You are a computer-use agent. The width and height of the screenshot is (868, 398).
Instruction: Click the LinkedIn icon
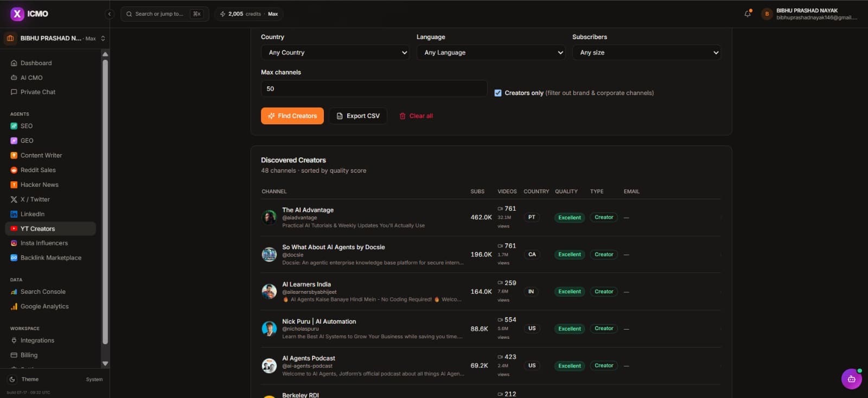point(14,214)
